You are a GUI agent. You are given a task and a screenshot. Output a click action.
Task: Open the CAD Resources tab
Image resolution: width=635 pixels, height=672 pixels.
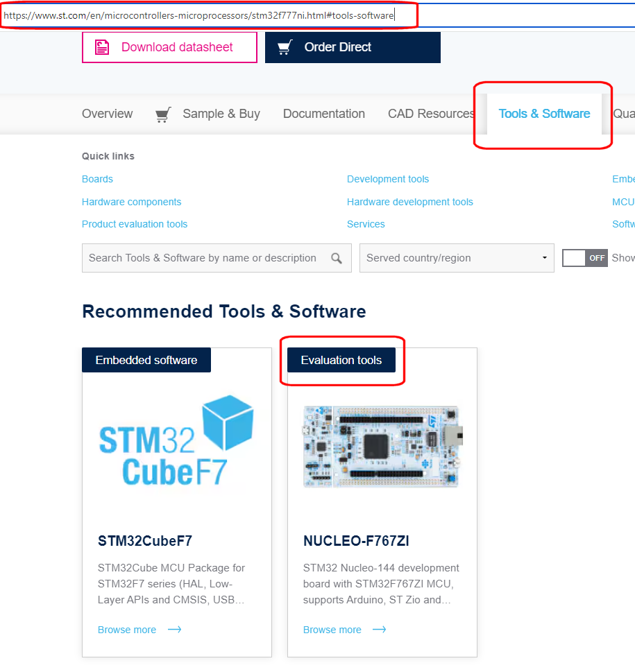pyautogui.click(x=431, y=114)
